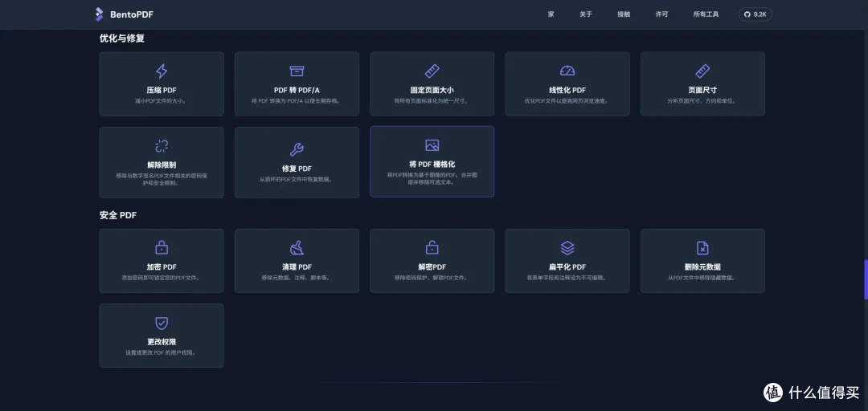Click the page's vertical scrollbar thumb
Image resolution: width=868 pixels, height=411 pixels.
[x=866, y=279]
